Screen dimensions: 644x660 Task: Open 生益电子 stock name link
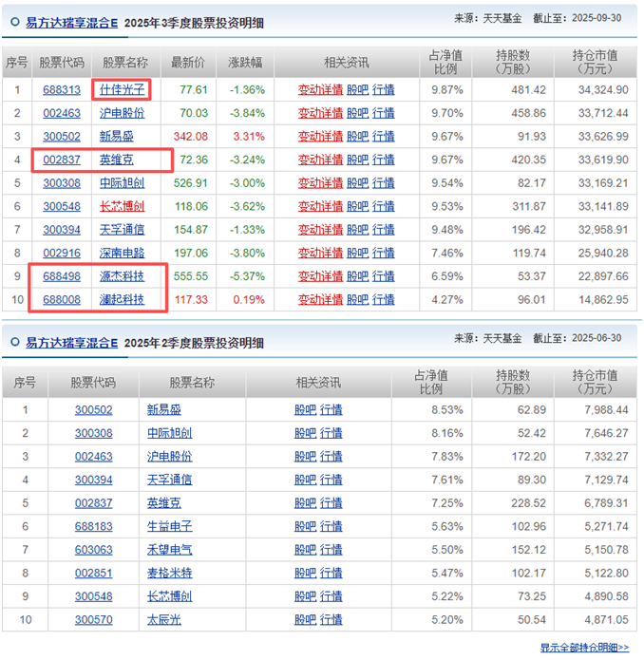pos(170,526)
